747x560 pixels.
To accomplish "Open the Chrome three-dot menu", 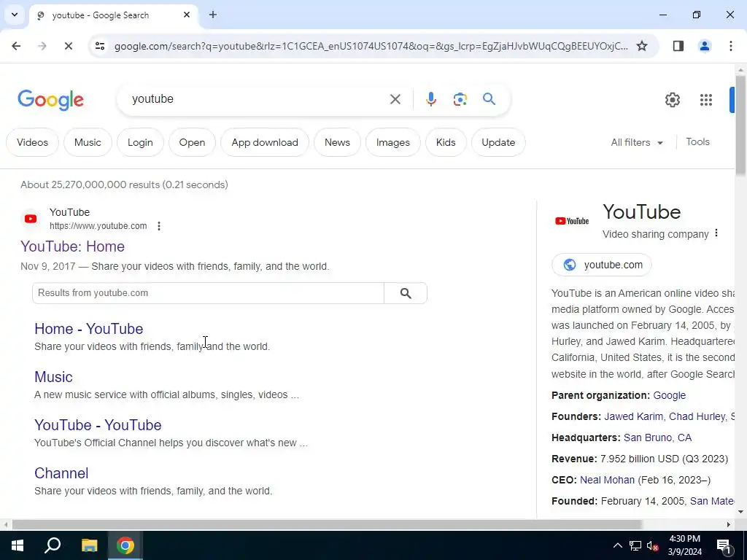I will click(x=730, y=46).
